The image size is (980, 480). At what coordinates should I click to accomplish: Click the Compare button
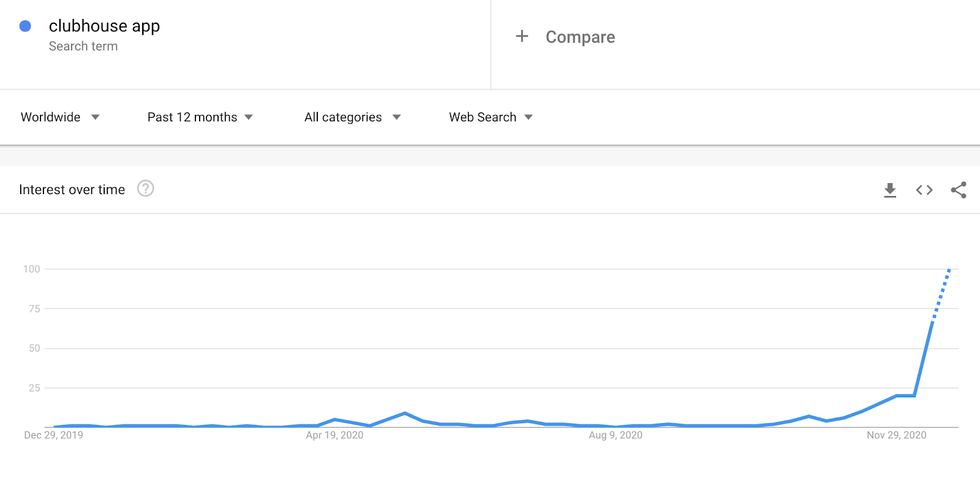[x=580, y=37]
